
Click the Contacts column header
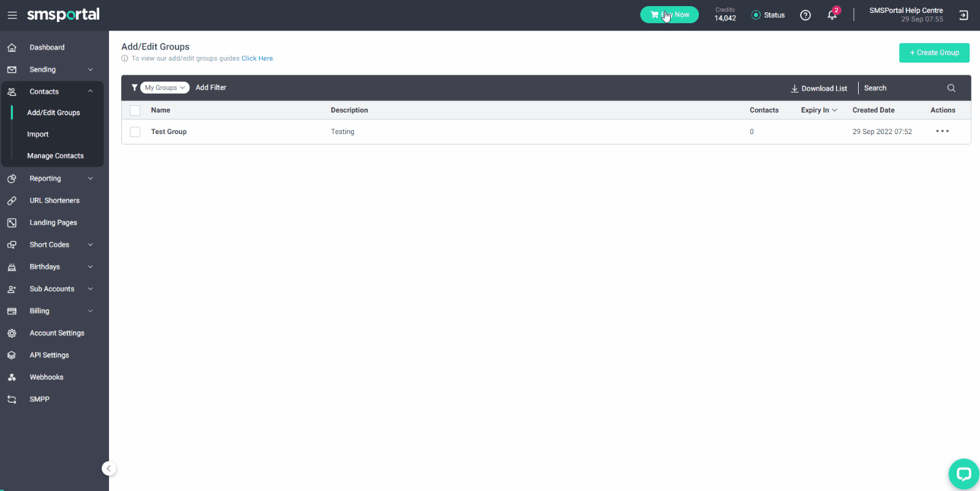764,110
